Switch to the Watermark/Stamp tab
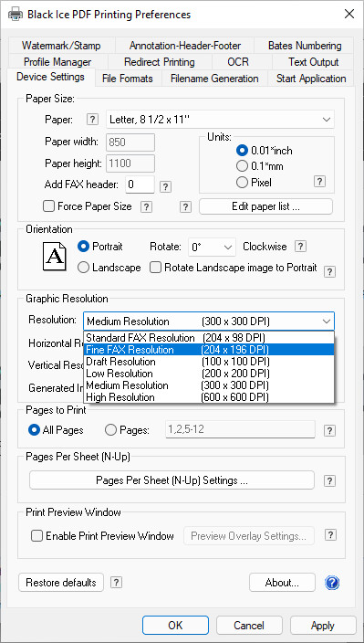The width and height of the screenshot is (364, 643). (61, 46)
